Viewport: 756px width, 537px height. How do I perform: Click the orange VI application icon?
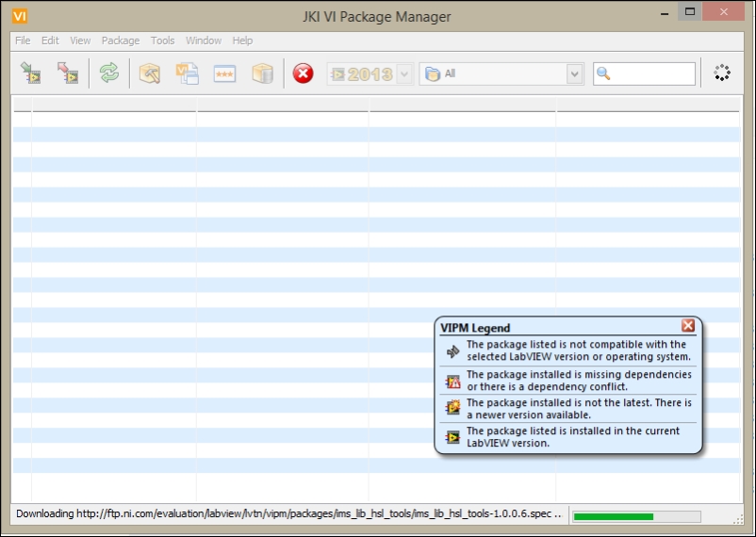(20, 16)
